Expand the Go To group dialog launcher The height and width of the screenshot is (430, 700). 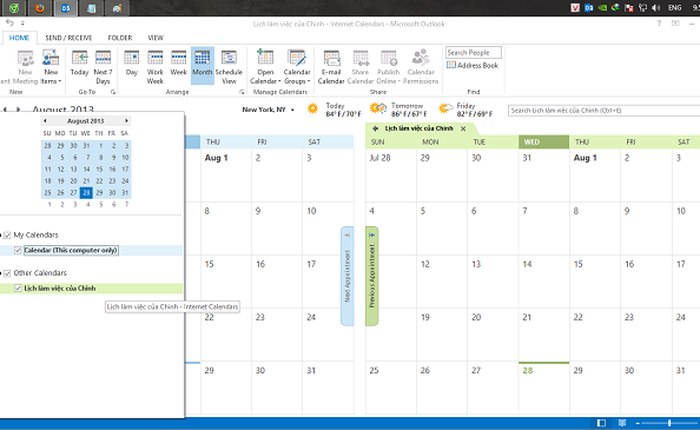[x=113, y=92]
